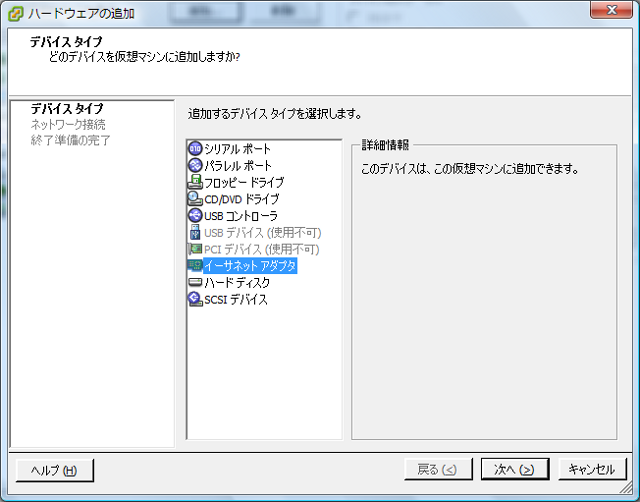Click the USB デバイス (使用不可) icon
Screen dimensions: 640x502
coord(195,232)
